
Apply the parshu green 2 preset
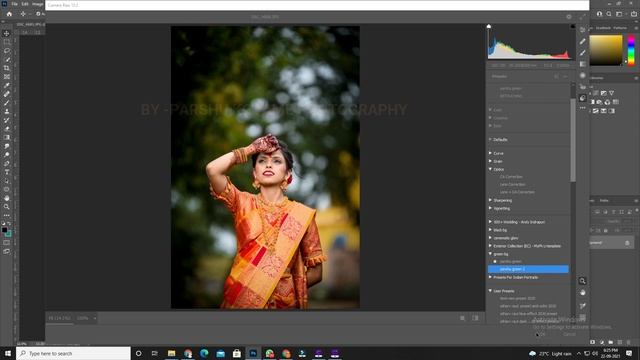[x=528, y=269]
